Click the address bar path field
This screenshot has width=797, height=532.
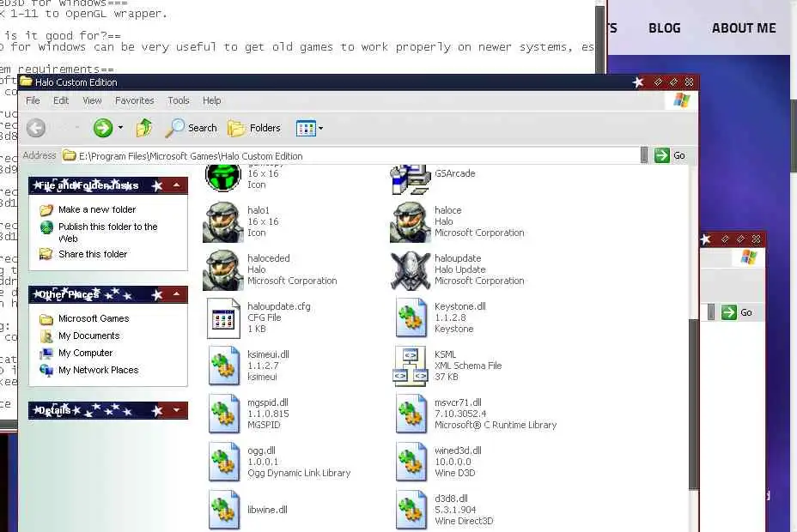[x=350, y=156]
